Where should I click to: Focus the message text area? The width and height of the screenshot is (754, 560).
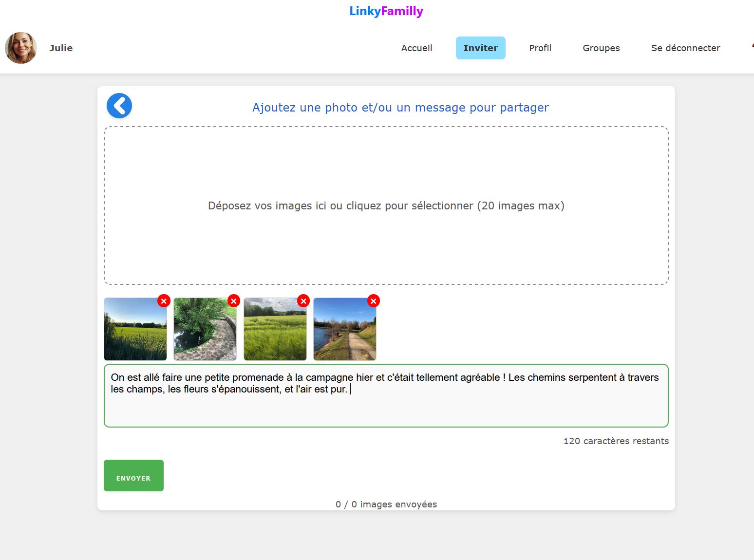pos(386,404)
